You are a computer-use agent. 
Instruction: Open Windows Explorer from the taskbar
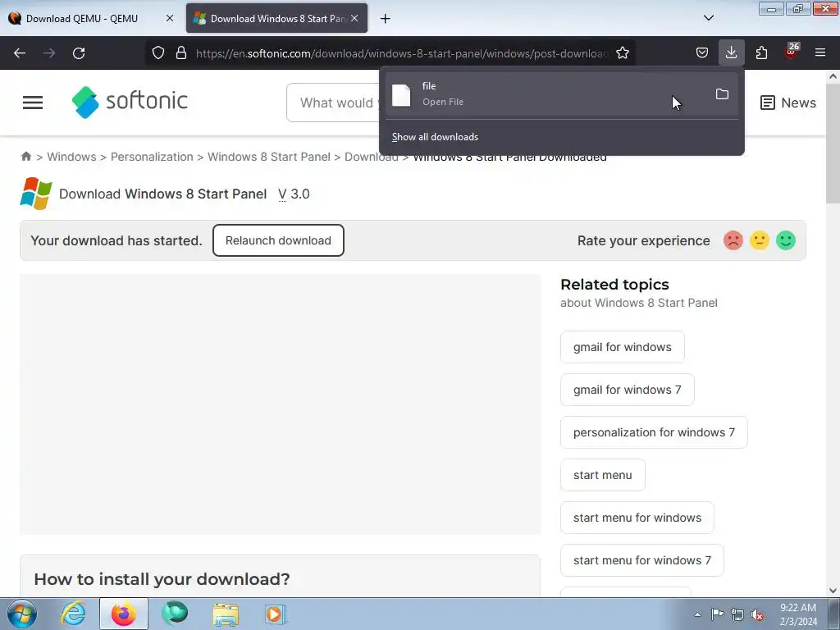pos(226,614)
